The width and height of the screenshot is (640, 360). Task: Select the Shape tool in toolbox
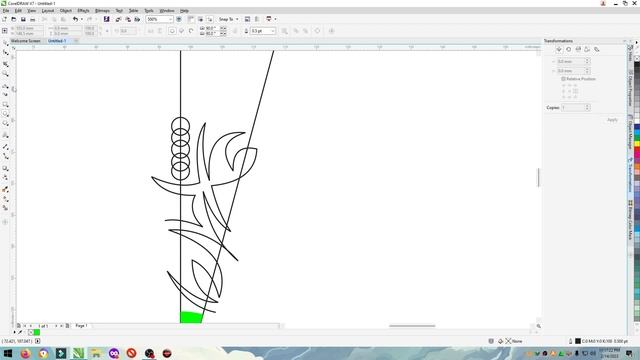coord(5,53)
